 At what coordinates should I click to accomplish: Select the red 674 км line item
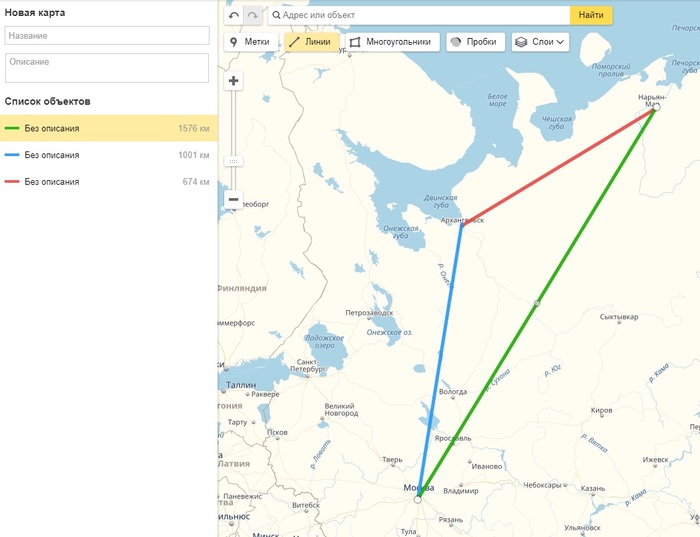click(x=108, y=182)
